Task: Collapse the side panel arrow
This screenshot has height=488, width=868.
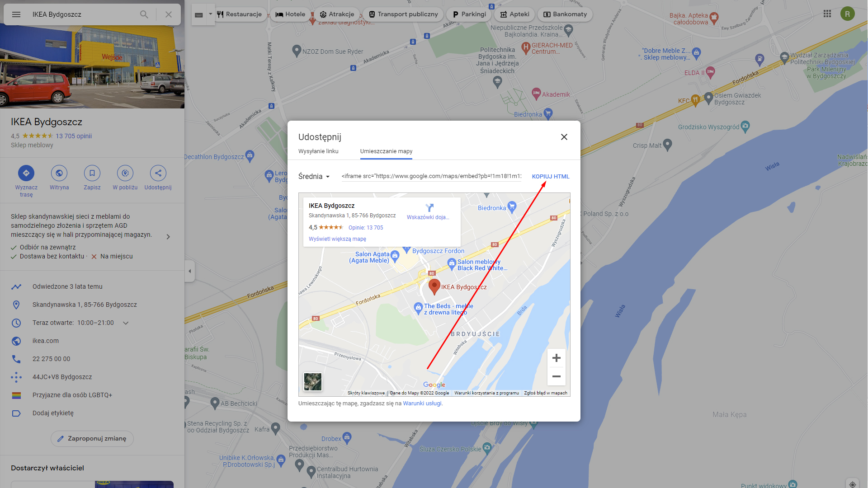Action: (190, 271)
